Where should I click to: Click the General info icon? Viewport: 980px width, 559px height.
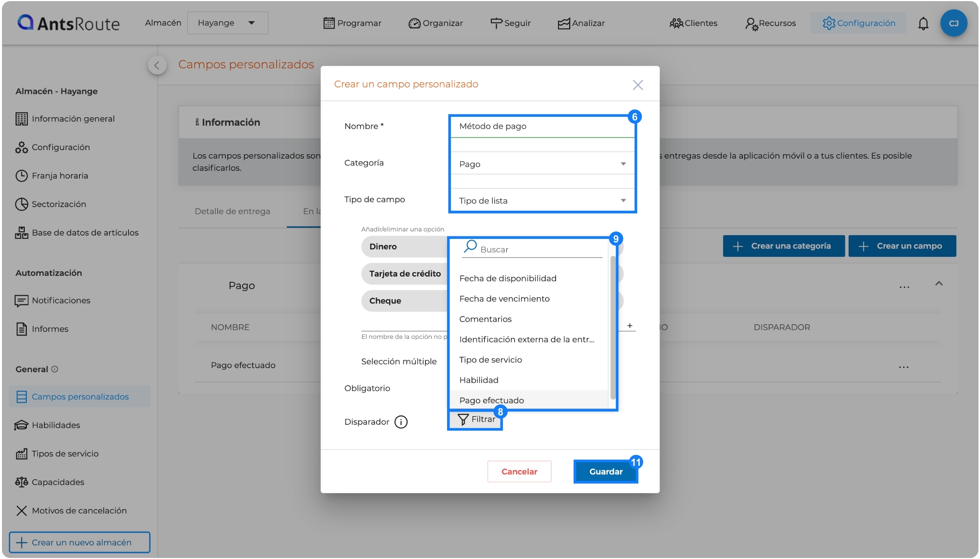click(55, 369)
